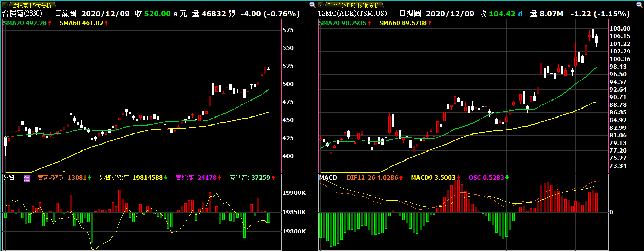Image resolution: width=644 pixels, height=251 pixels.
Task: Click the 108.08 price axis label
Action: coord(620,28)
